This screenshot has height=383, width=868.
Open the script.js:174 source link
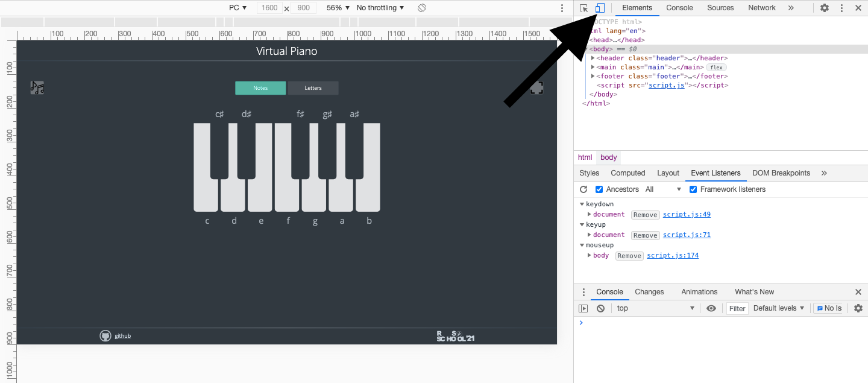673,256
